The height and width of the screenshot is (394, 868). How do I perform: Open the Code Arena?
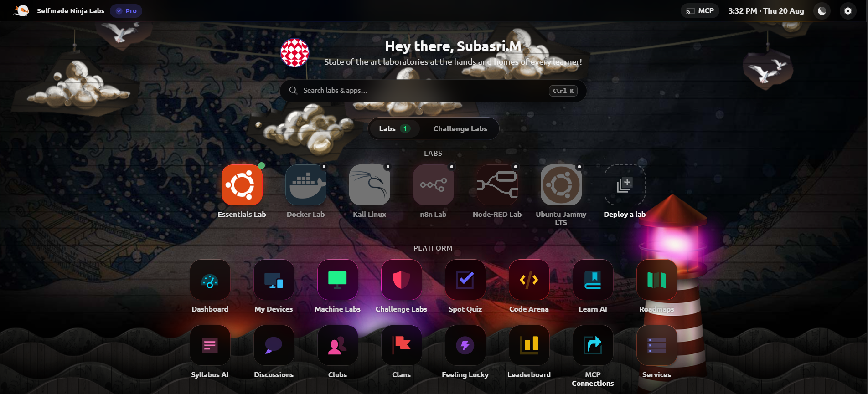click(529, 280)
